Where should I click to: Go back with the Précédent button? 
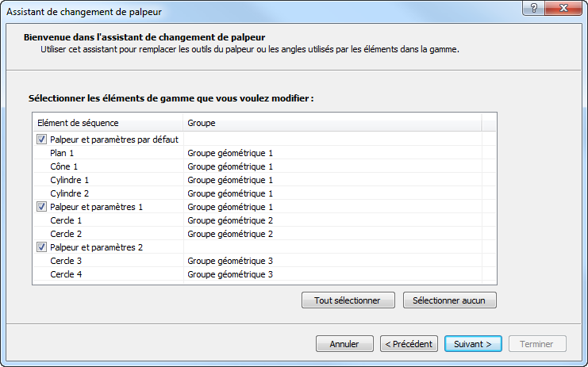409,344
